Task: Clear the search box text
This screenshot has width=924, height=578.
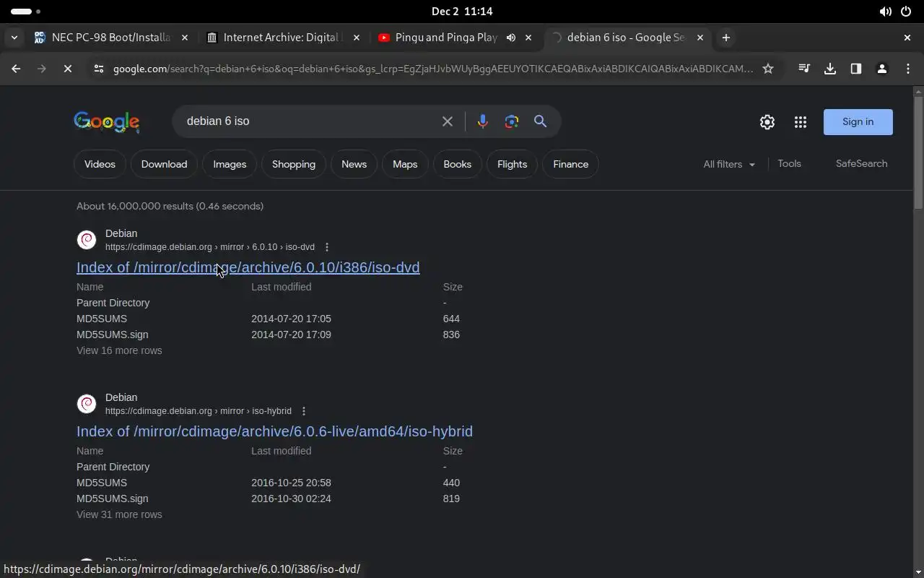Action: (448, 121)
